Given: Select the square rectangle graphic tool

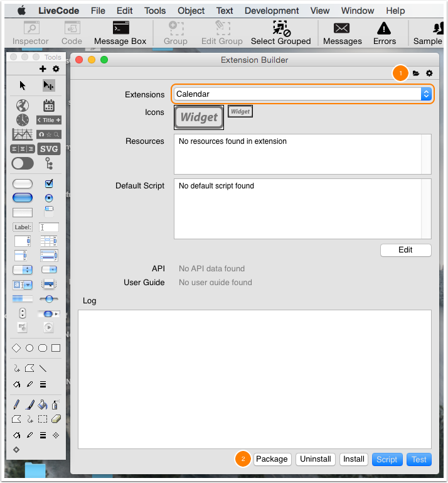Looking at the screenshot, I should point(56,348).
